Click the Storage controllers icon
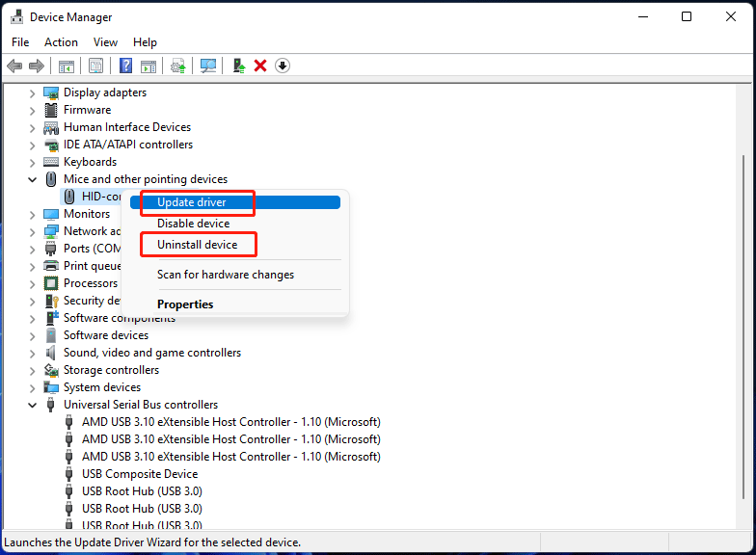The image size is (756, 555). tap(51, 370)
